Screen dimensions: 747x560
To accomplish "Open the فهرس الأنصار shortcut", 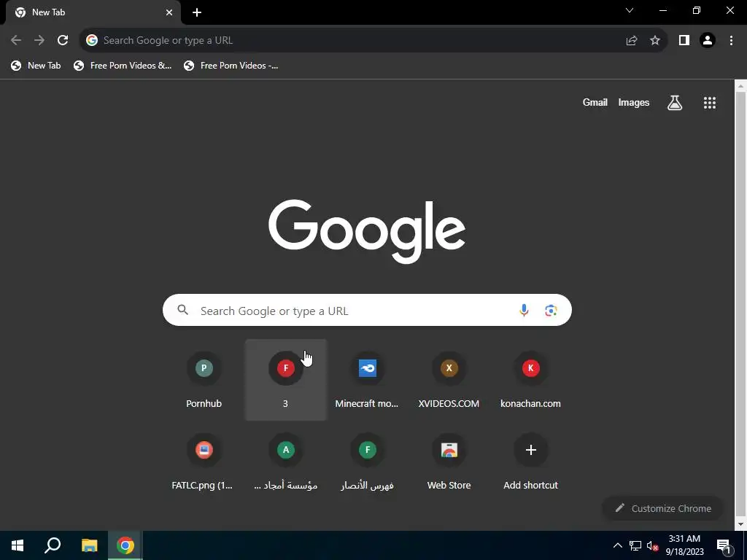I will click(x=367, y=462).
